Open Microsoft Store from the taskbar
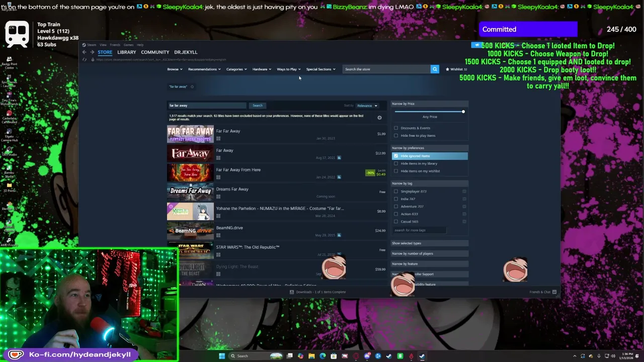Image resolution: width=644 pixels, height=362 pixels. pyautogui.click(x=334, y=356)
